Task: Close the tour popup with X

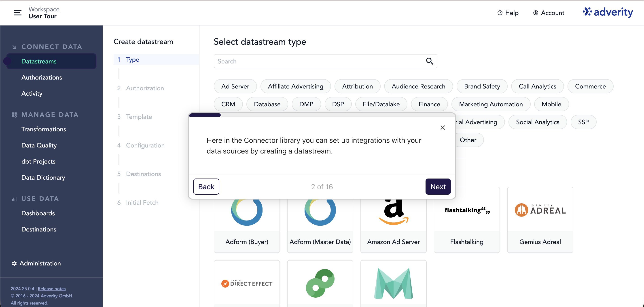Action: click(443, 128)
